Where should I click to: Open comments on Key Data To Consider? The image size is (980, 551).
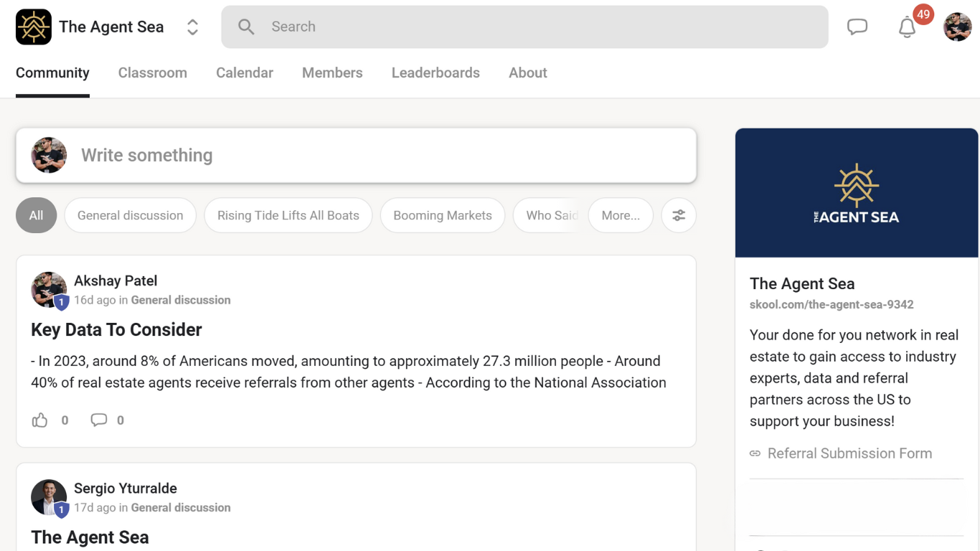(99, 420)
